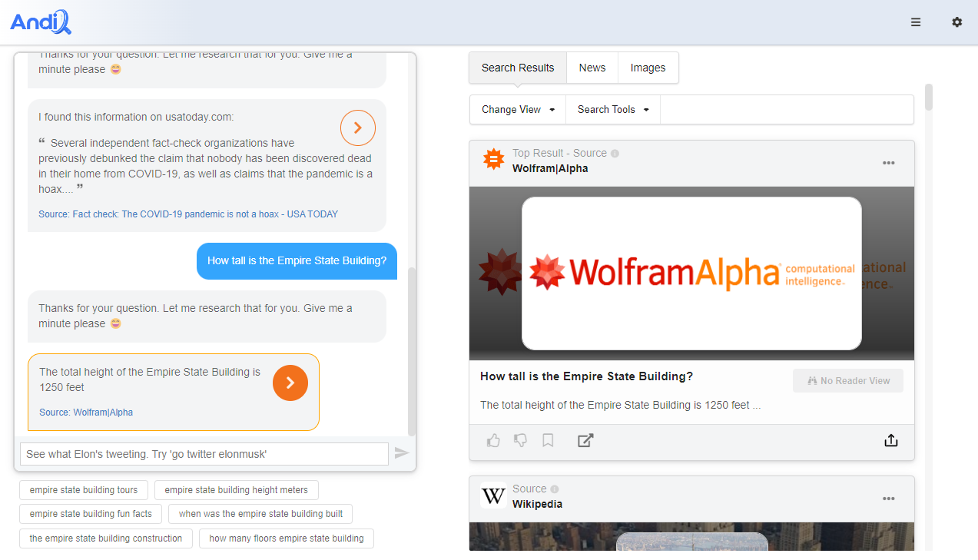
Task: Select suggestion 'when was the empire state building built'
Action: 261,514
